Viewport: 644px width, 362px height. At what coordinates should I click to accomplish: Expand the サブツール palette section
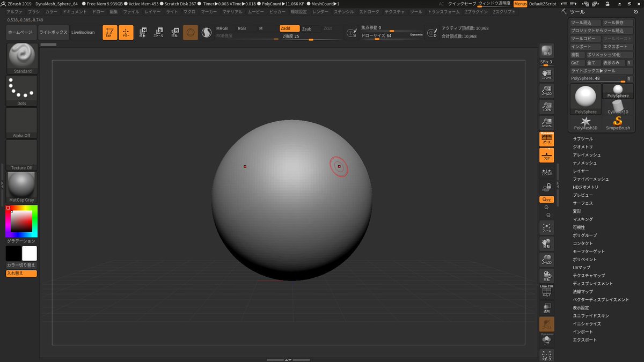(583, 139)
